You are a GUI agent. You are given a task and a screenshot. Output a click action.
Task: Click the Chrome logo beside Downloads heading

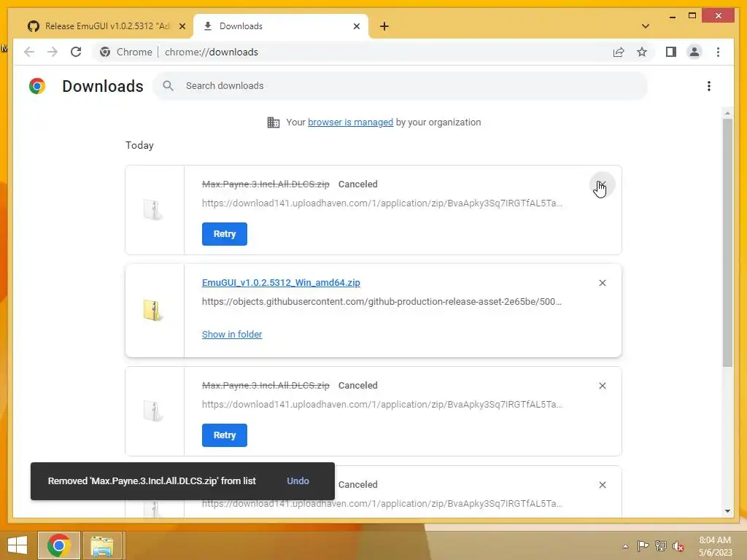coord(37,86)
